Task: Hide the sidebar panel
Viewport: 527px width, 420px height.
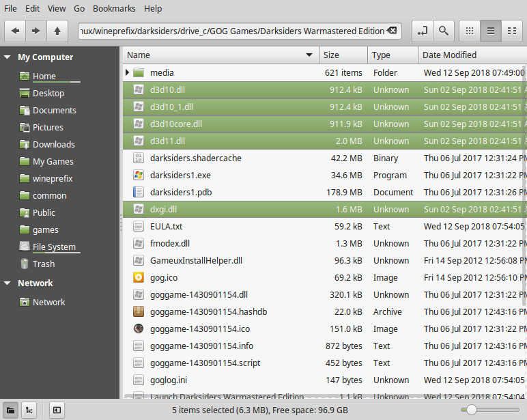Action: 57,410
